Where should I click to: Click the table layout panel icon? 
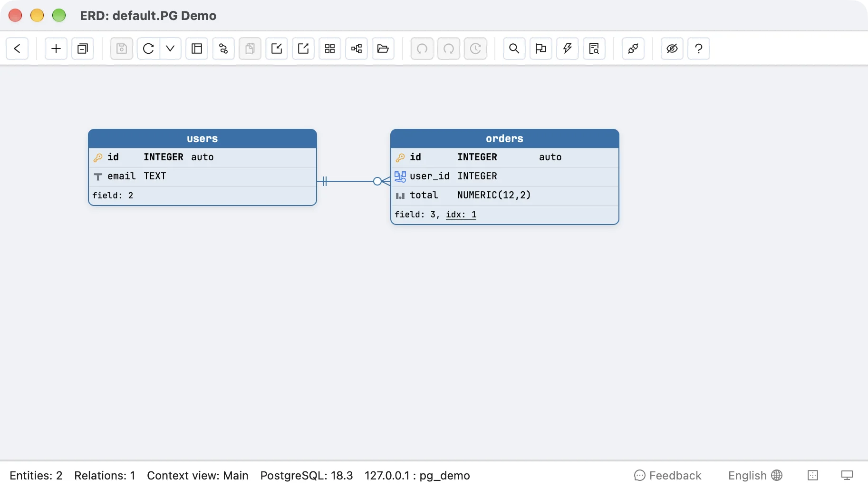(197, 49)
